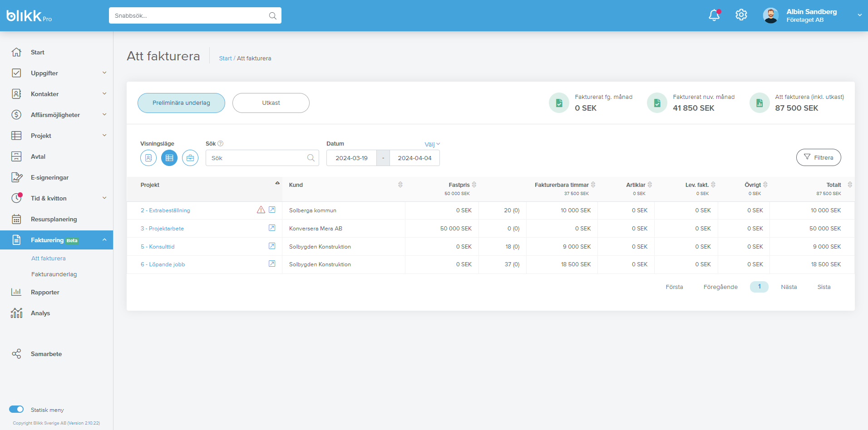Click the Sök help question mark icon

[x=221, y=143]
